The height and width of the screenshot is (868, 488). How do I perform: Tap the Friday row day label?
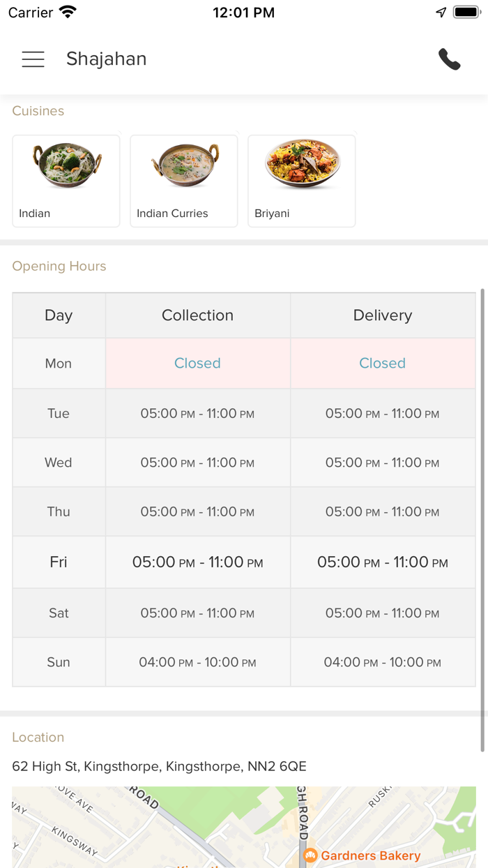point(59,562)
